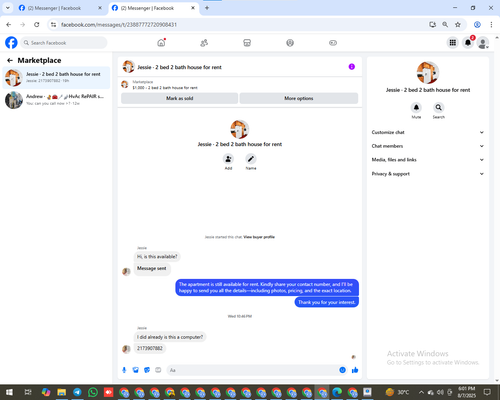Focus the Search Facebook field
Viewport: 500px width, 400px height.
[64, 43]
